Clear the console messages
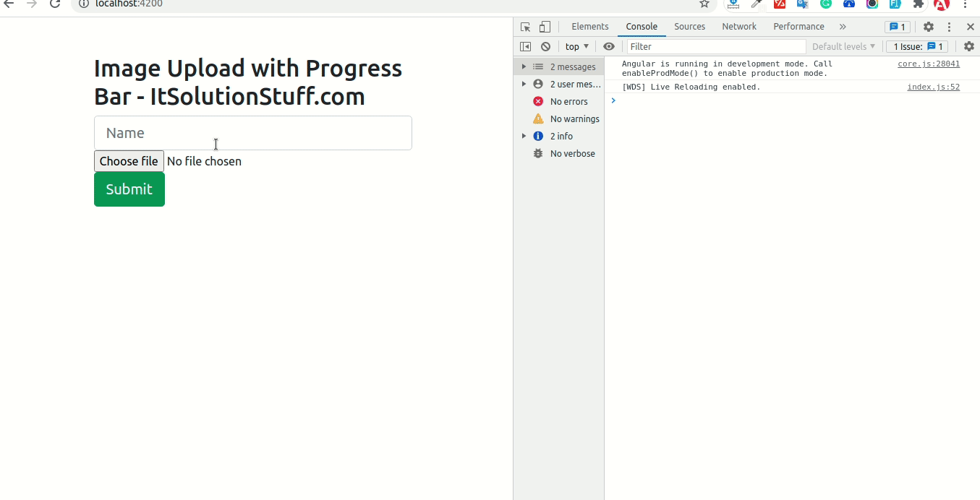This screenshot has width=980, height=500. click(545, 46)
